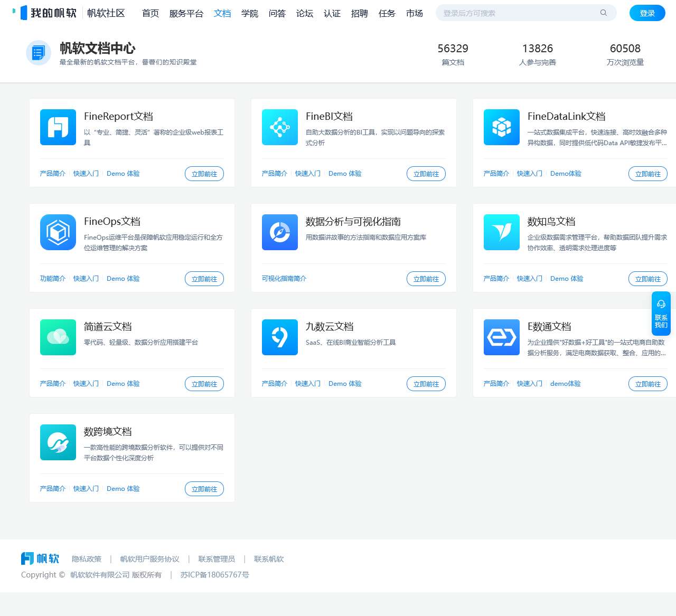Image resolution: width=676 pixels, height=616 pixels.
Task: Click the 帆软社区 header link
Action: [106, 13]
